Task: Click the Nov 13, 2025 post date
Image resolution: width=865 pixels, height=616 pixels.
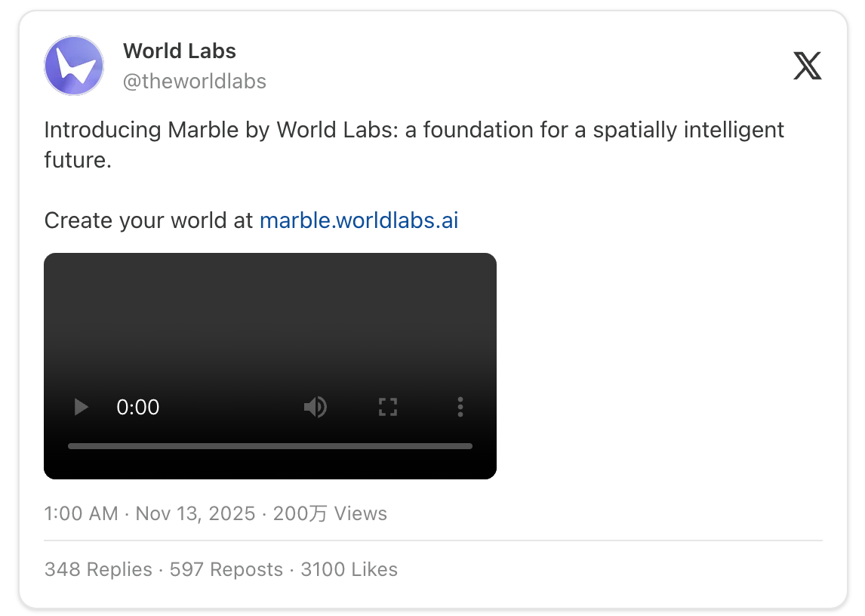Action: (x=195, y=514)
